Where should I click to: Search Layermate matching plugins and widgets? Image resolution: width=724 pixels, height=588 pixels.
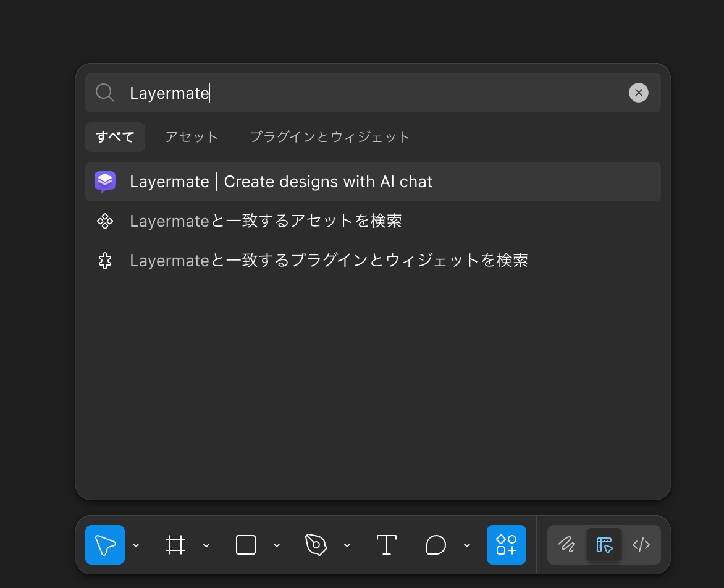(x=329, y=260)
